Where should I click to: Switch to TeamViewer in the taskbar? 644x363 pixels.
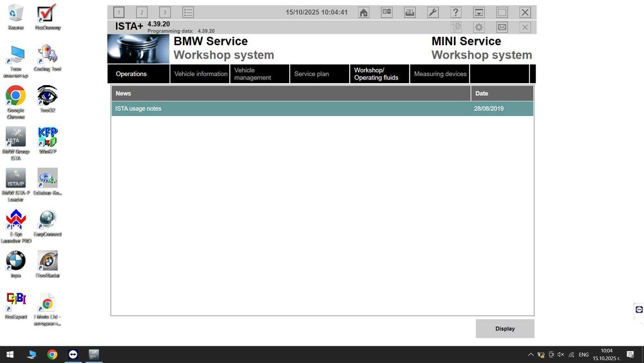click(73, 355)
